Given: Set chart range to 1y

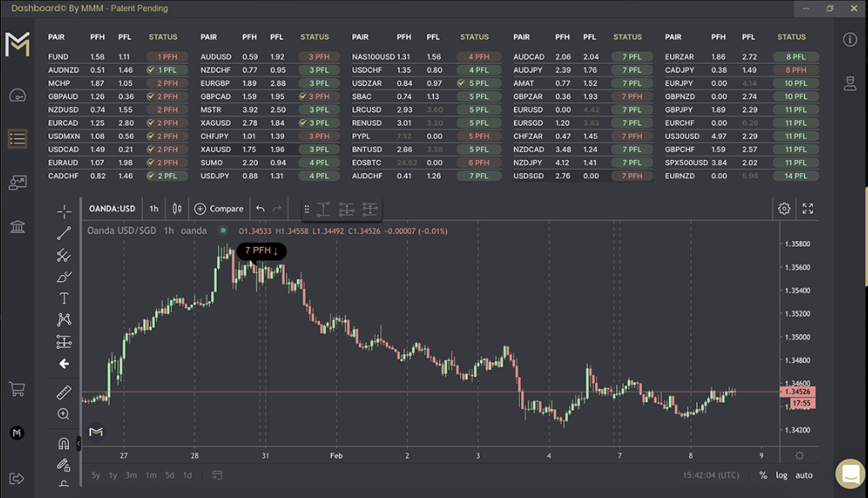Looking at the screenshot, I should [113, 475].
